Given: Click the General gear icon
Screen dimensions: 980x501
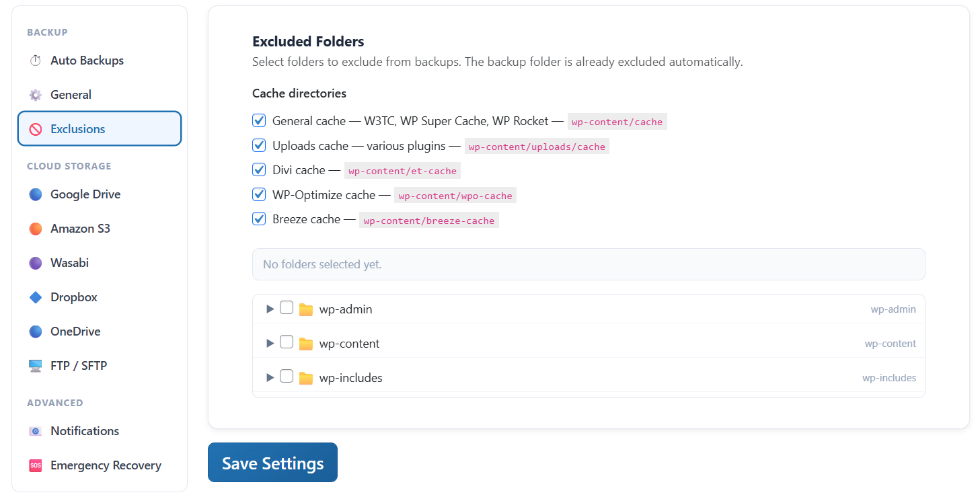Looking at the screenshot, I should click(36, 95).
